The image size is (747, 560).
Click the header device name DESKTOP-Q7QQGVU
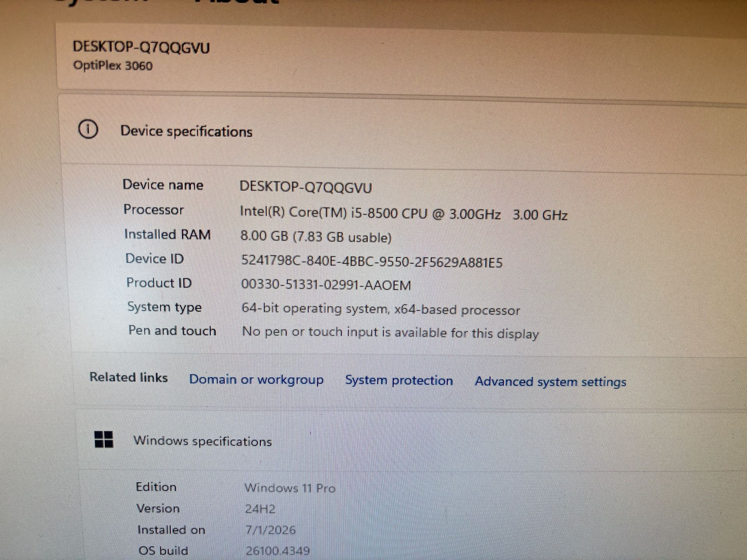(141, 47)
